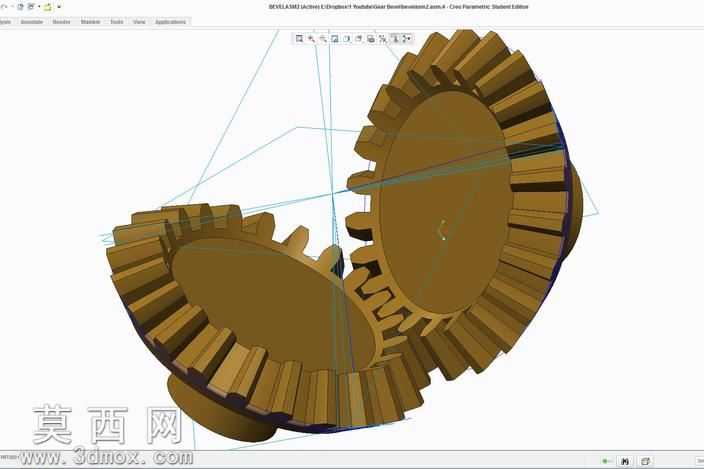Toggle the Datum Display Filters icon
Image resolution: width=704 pixels, height=469 pixels.
coord(382,39)
